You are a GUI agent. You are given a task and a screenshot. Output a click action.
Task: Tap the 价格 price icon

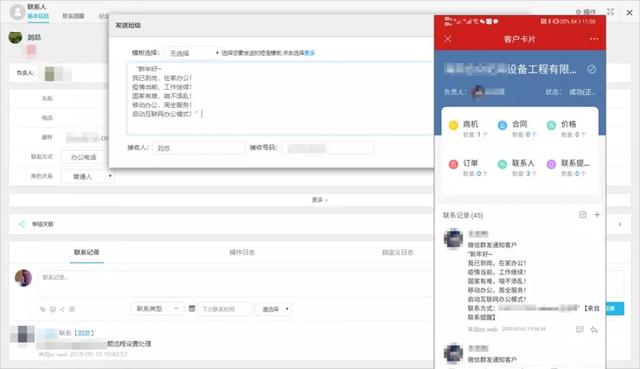pos(551,125)
